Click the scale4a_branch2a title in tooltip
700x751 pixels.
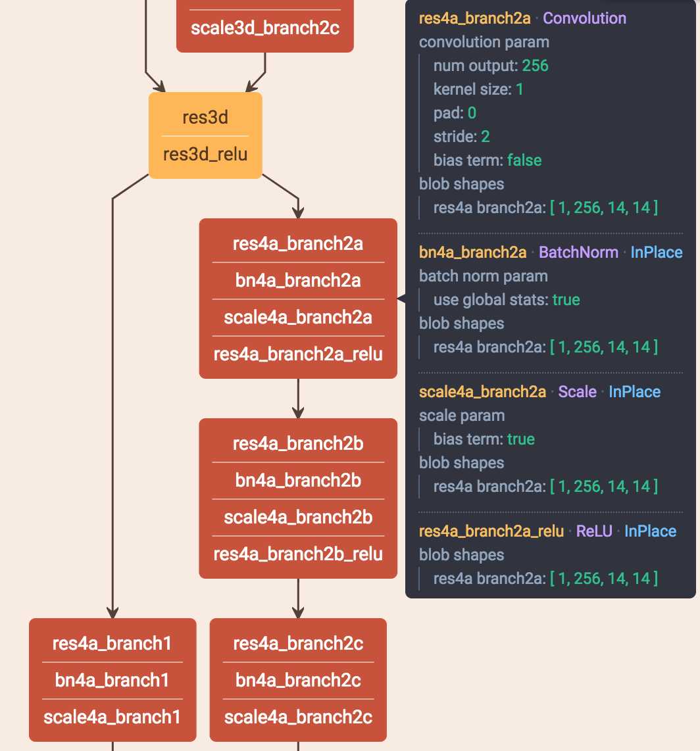(x=482, y=392)
